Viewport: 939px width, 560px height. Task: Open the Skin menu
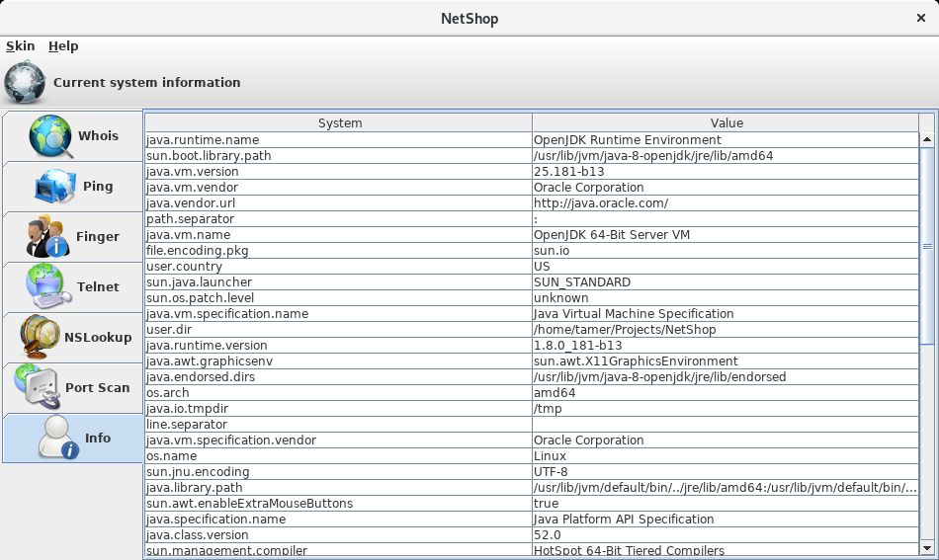click(21, 46)
